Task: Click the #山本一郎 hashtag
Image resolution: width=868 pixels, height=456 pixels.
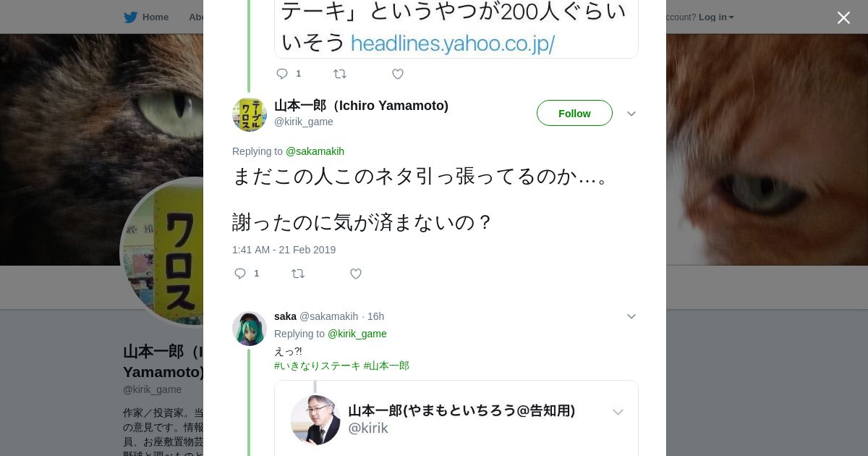Action: pyautogui.click(x=386, y=366)
